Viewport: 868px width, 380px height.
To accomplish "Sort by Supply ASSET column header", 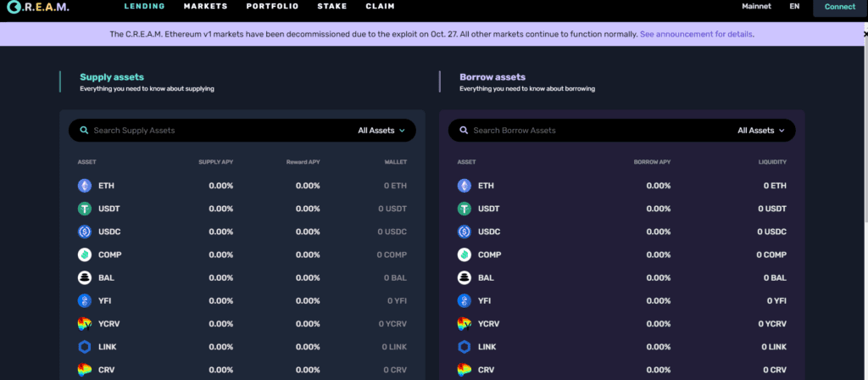I will pos(87,162).
